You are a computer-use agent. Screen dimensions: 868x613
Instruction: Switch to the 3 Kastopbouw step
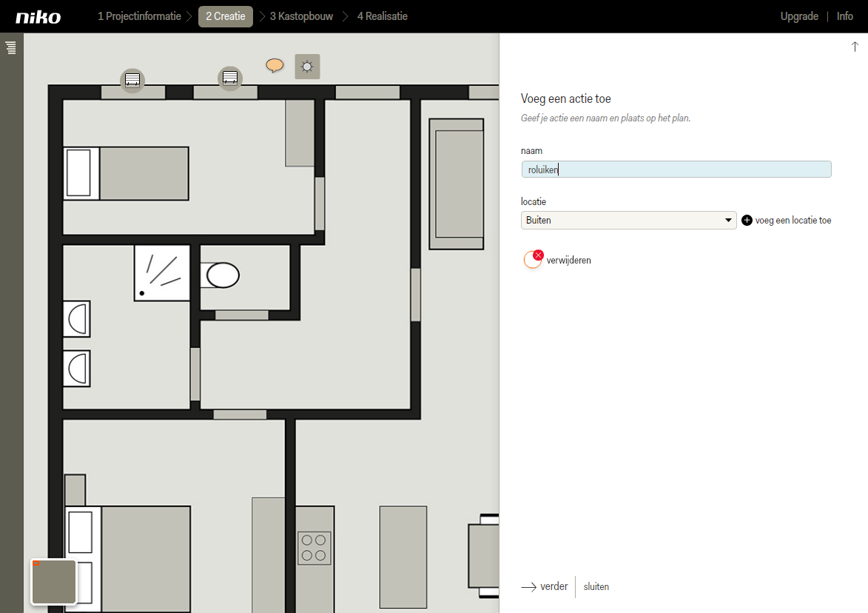click(301, 16)
